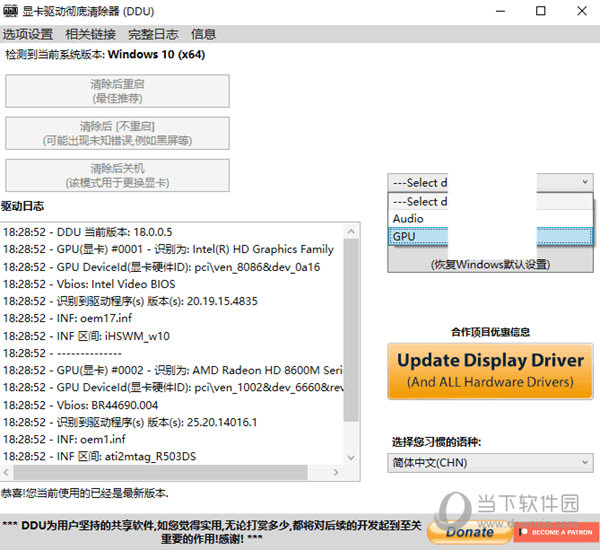
Task: Open the 完整日志 menu
Action: click(153, 34)
